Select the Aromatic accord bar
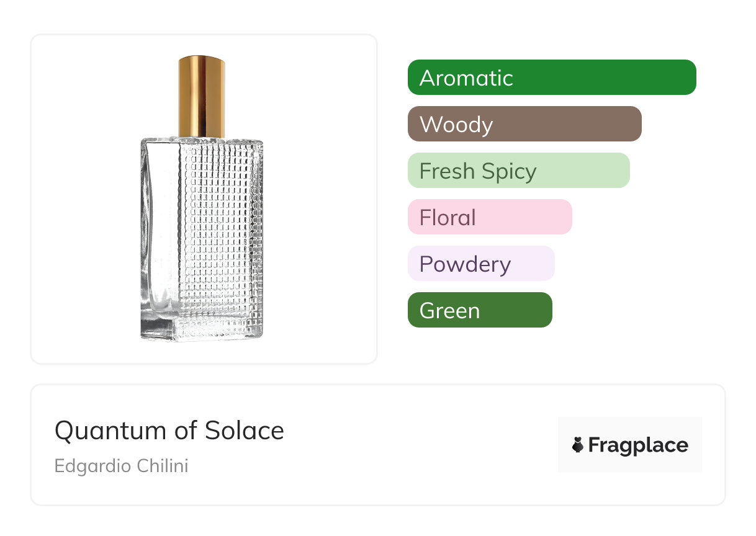Screen dimensions: 756x536 coord(551,78)
